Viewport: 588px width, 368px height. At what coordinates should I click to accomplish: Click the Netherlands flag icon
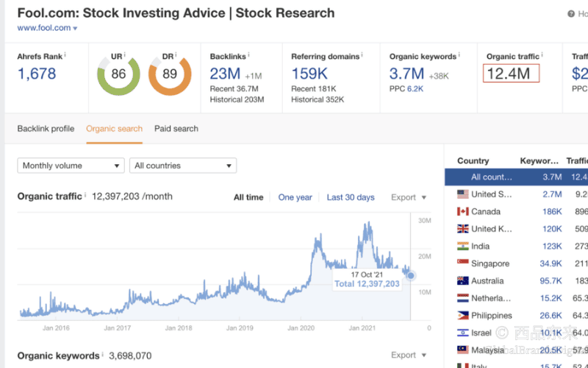pos(463,298)
